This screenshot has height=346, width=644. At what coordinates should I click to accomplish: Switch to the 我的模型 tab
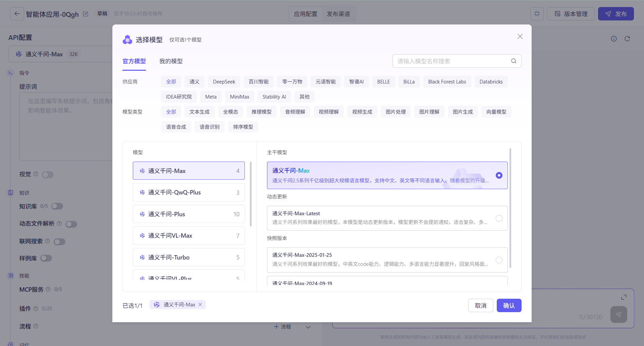(171, 61)
